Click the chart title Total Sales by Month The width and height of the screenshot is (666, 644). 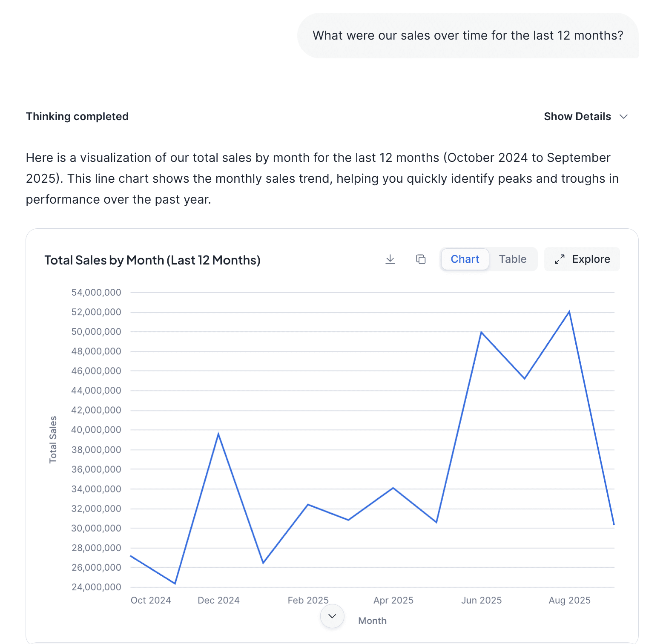tap(152, 260)
